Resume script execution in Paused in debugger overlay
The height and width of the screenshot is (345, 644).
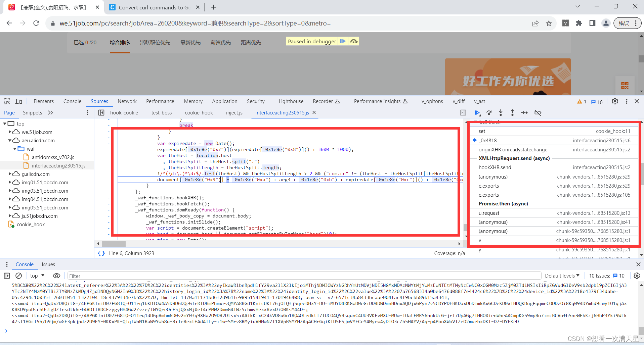(x=343, y=41)
